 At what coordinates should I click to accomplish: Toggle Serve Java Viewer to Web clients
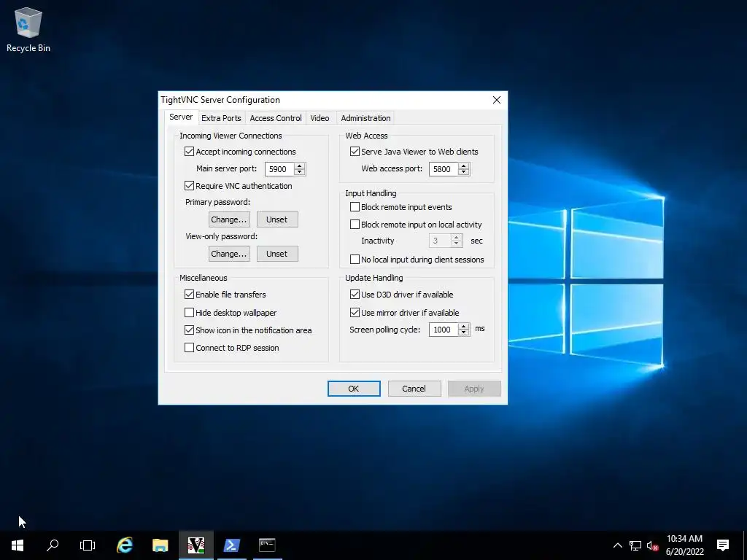(x=355, y=152)
